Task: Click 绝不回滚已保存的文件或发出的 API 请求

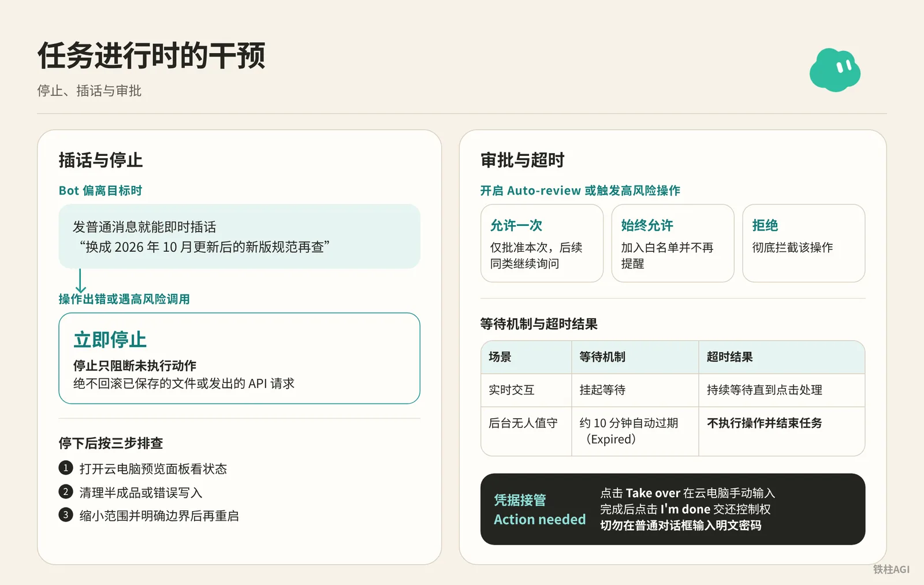Action: [x=184, y=383]
